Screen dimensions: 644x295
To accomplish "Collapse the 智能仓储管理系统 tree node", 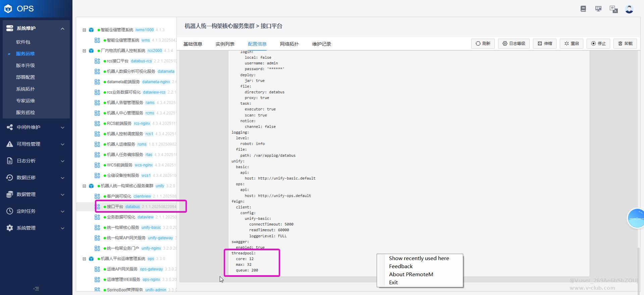I will (85, 30).
